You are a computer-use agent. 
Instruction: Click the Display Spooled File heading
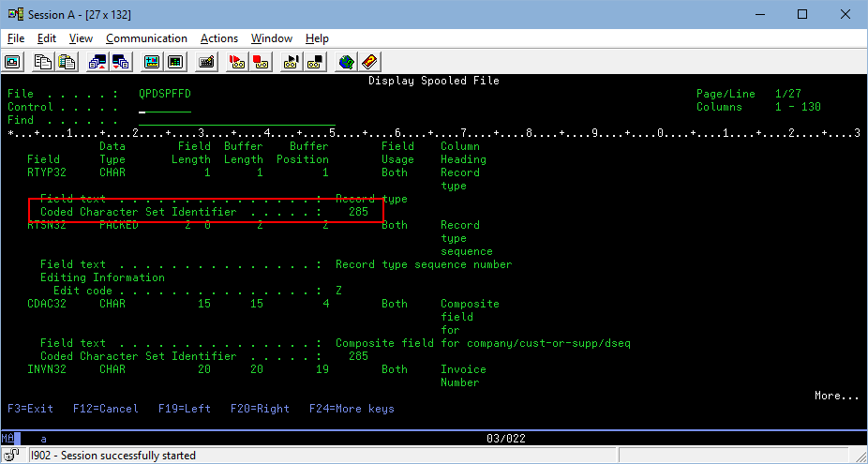tap(434, 81)
